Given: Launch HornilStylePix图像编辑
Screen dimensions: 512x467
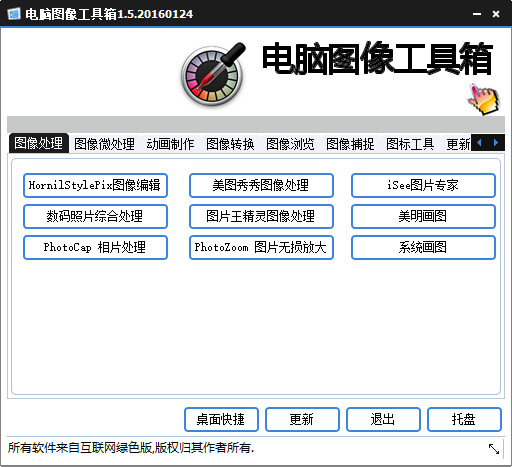Looking at the screenshot, I should (x=95, y=185).
